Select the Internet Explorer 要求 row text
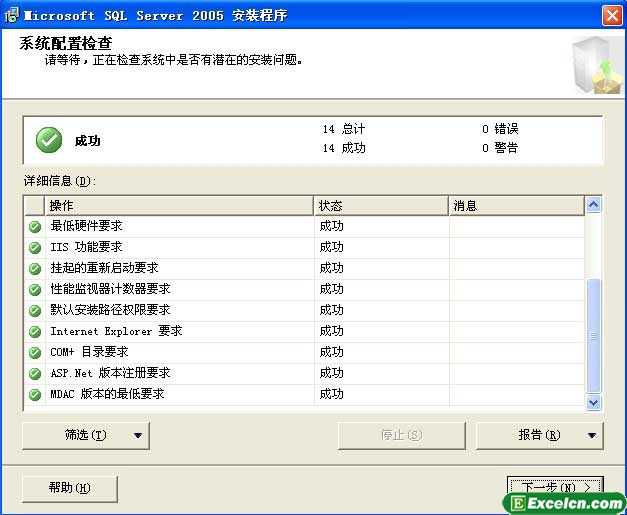The width and height of the screenshot is (627, 515). click(116, 331)
